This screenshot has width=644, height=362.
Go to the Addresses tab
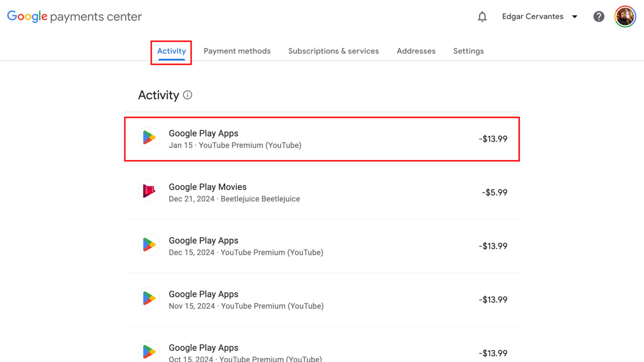click(416, 51)
